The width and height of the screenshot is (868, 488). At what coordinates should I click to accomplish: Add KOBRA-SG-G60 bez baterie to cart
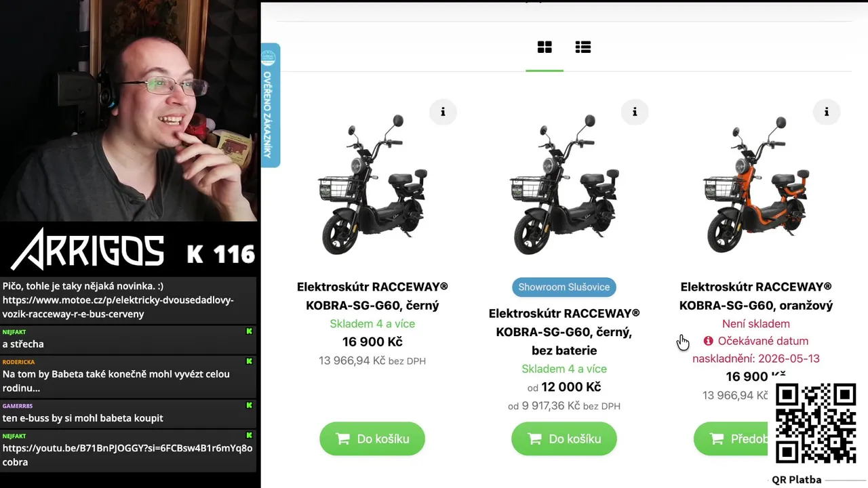point(564,439)
